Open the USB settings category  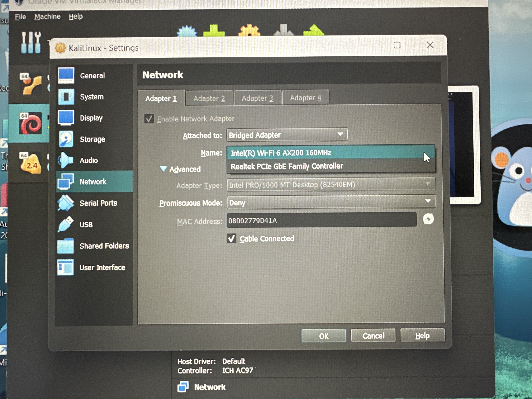click(94, 224)
